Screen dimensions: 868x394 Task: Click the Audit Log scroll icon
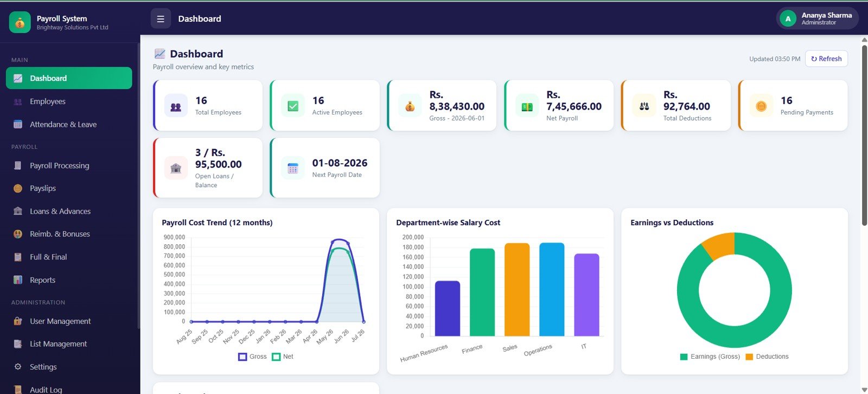[x=18, y=390]
